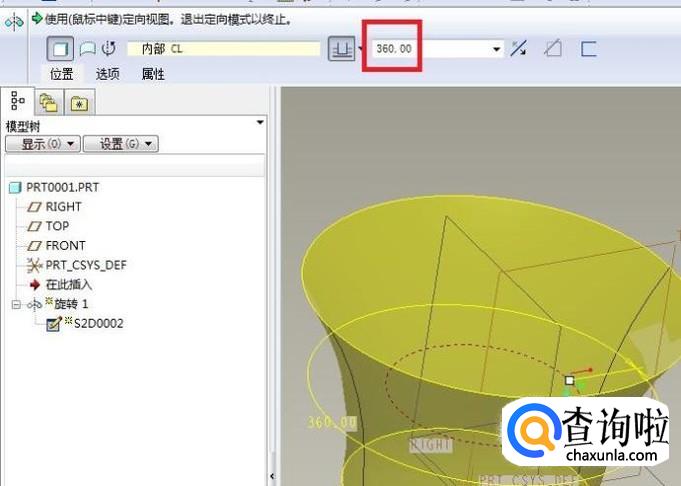The width and height of the screenshot is (681, 486).
Task: Open the 位置 (Placement) tab
Action: [62, 74]
